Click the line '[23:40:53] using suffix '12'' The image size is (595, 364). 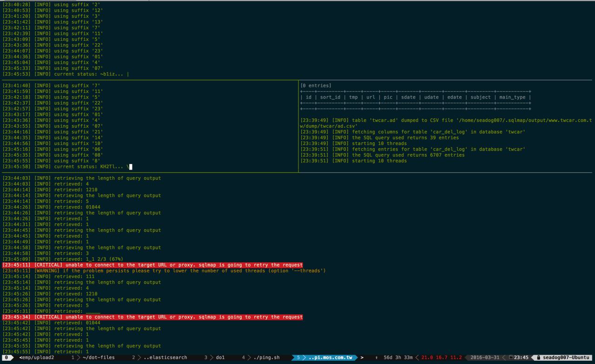coord(53,10)
